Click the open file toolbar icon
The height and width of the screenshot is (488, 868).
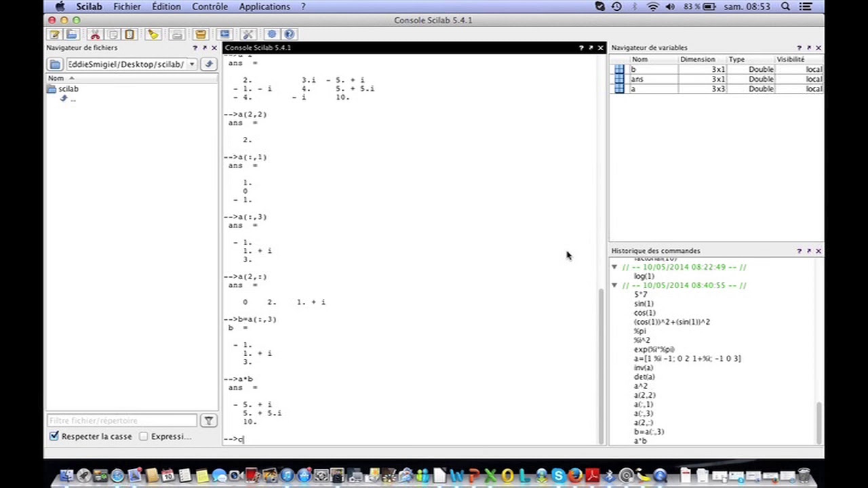[x=72, y=34]
